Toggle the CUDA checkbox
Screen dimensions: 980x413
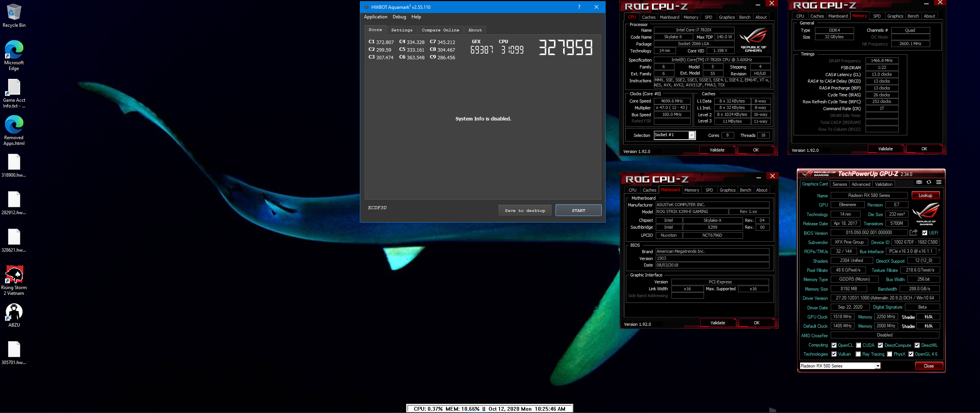tap(858, 345)
